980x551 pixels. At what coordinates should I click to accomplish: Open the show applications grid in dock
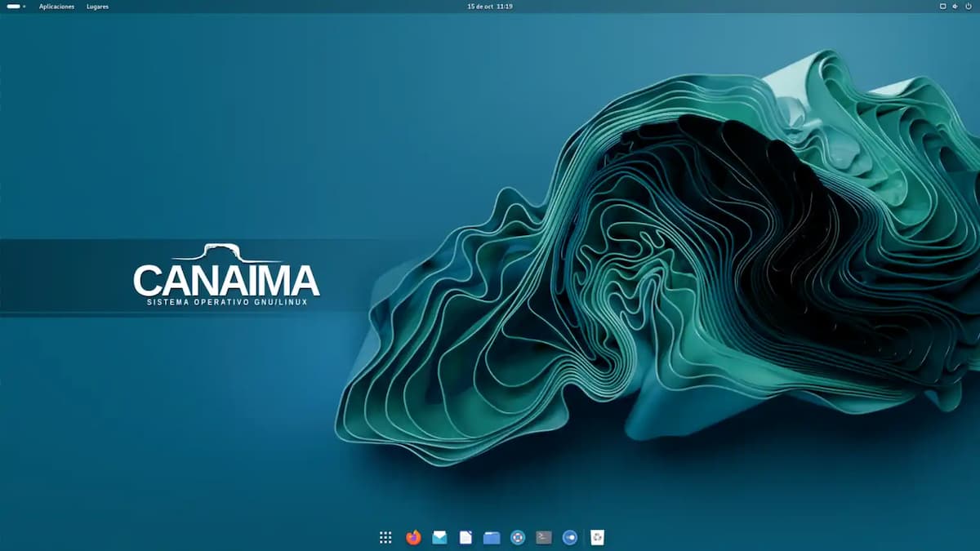pos(385,537)
